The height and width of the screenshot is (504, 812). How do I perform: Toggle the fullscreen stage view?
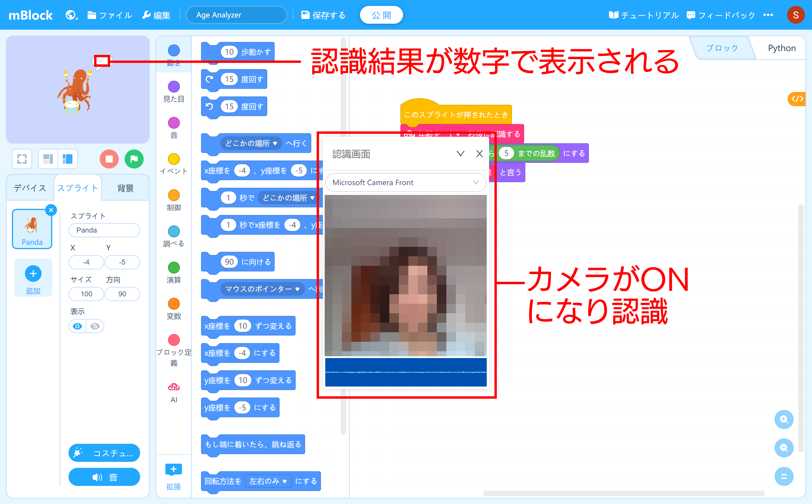tap(22, 159)
